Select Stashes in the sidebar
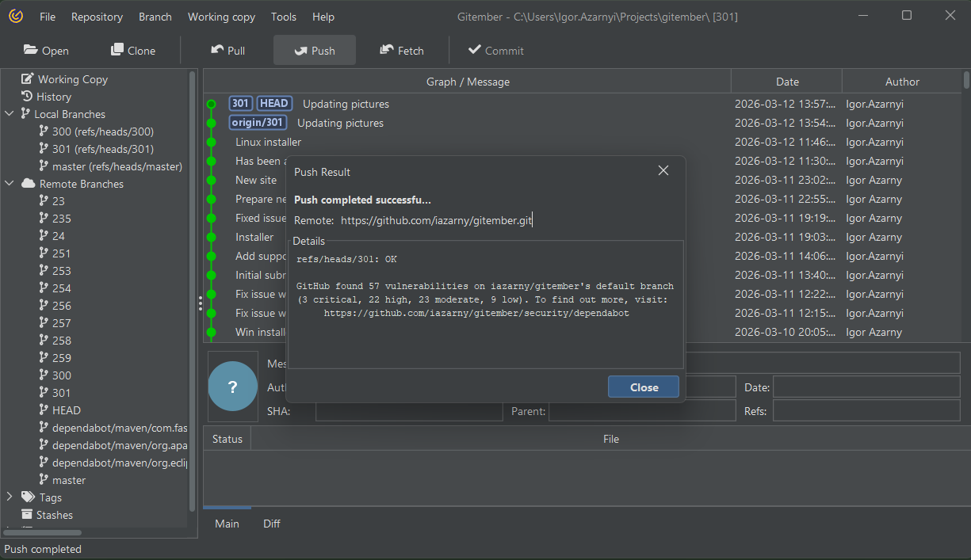The height and width of the screenshot is (560, 971). [x=54, y=515]
